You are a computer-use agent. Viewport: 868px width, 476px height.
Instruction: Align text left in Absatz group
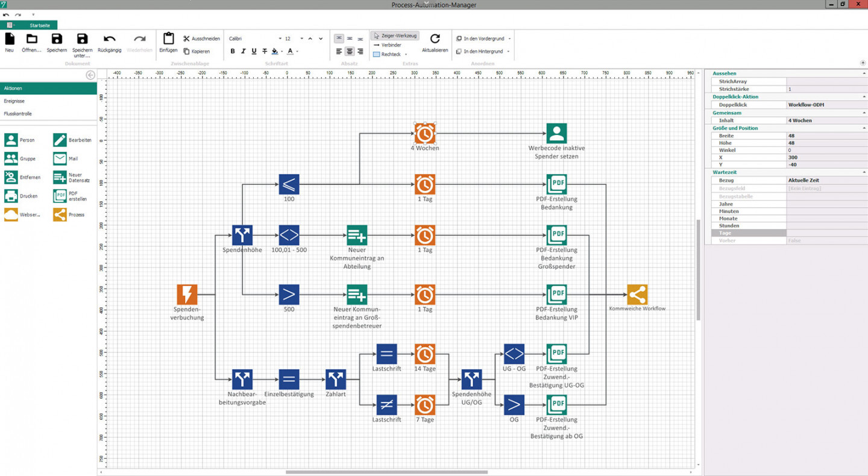click(339, 52)
